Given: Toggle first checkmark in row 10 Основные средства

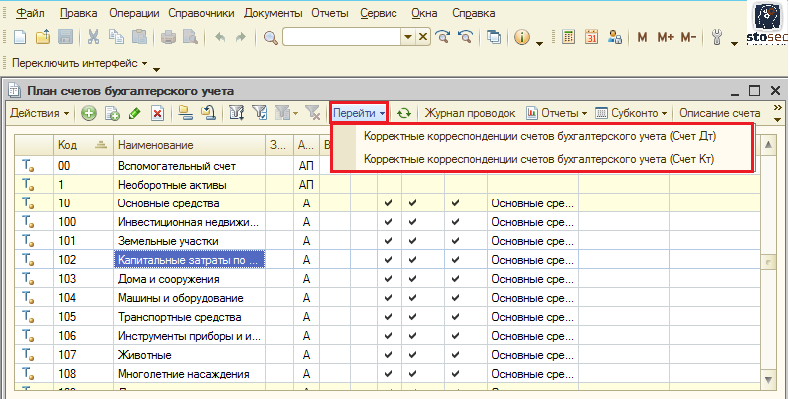Looking at the screenshot, I should (x=388, y=203).
